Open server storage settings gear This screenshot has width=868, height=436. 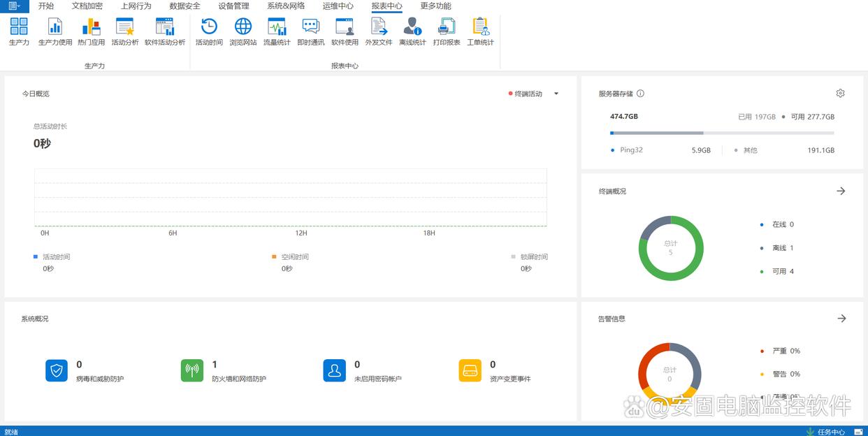[840, 94]
